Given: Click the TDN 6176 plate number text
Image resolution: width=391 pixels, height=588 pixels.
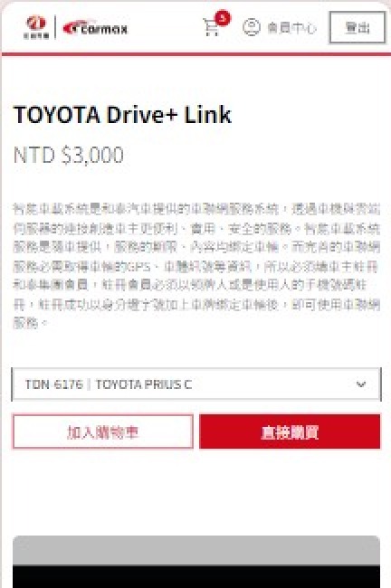Looking at the screenshot, I should coord(53,384).
